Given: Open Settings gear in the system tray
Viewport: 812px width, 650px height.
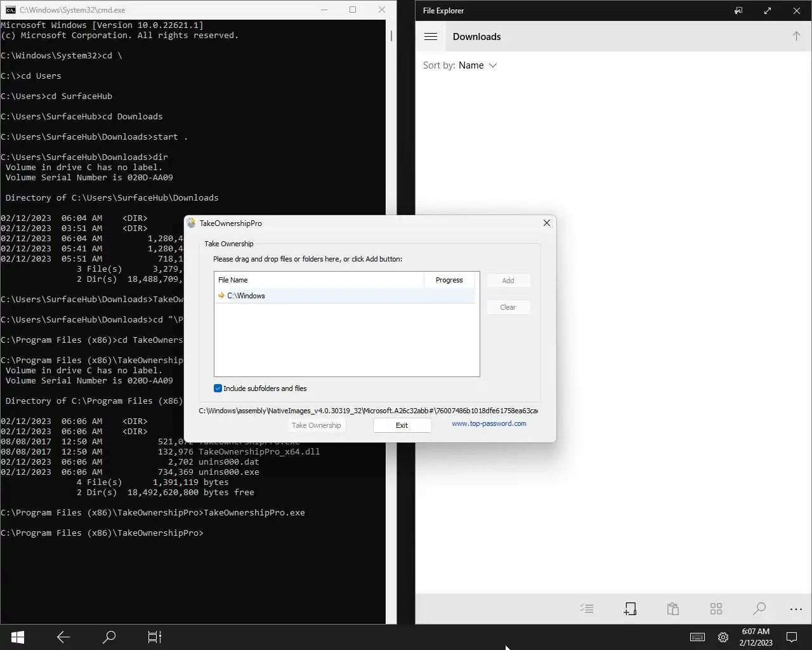Looking at the screenshot, I should pyautogui.click(x=723, y=637).
